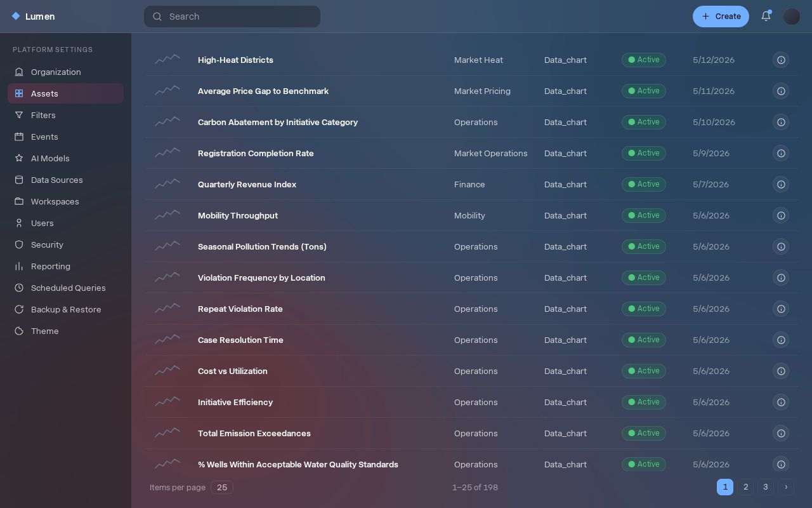The image size is (812, 508).
Task: Open Registration Completion Rate asset
Action: [256, 153]
